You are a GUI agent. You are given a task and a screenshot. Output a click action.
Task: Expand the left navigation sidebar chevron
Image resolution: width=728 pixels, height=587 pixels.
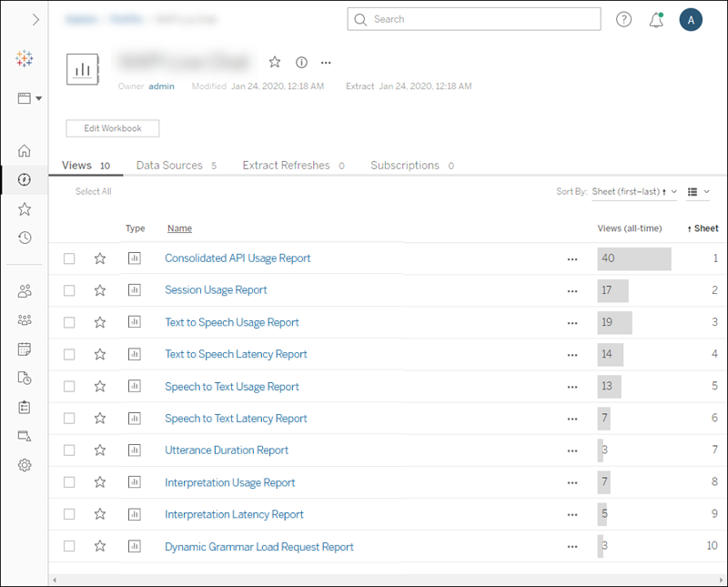[x=35, y=19]
